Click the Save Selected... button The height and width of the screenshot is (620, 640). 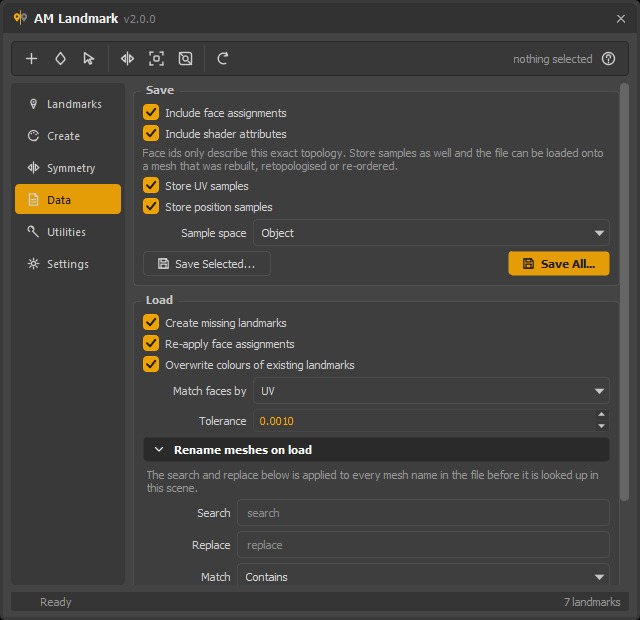click(x=207, y=264)
